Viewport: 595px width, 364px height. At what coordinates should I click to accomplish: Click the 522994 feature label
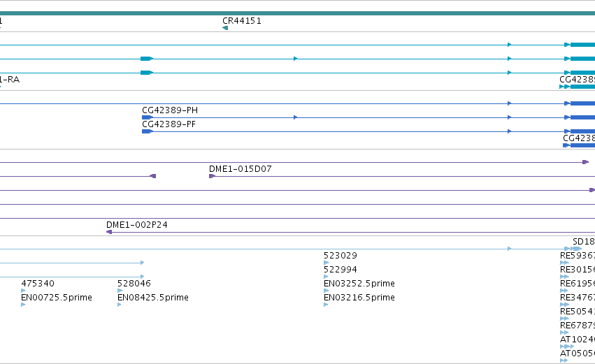[x=340, y=270]
